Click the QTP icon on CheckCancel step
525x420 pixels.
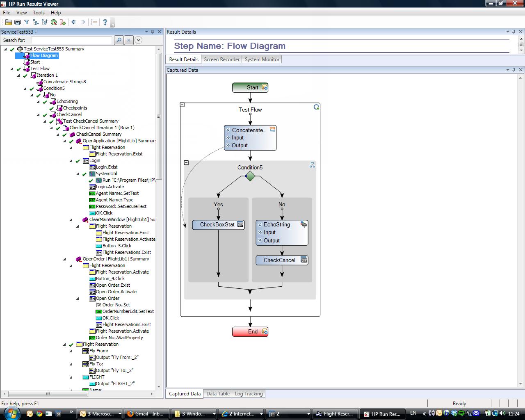(304, 260)
